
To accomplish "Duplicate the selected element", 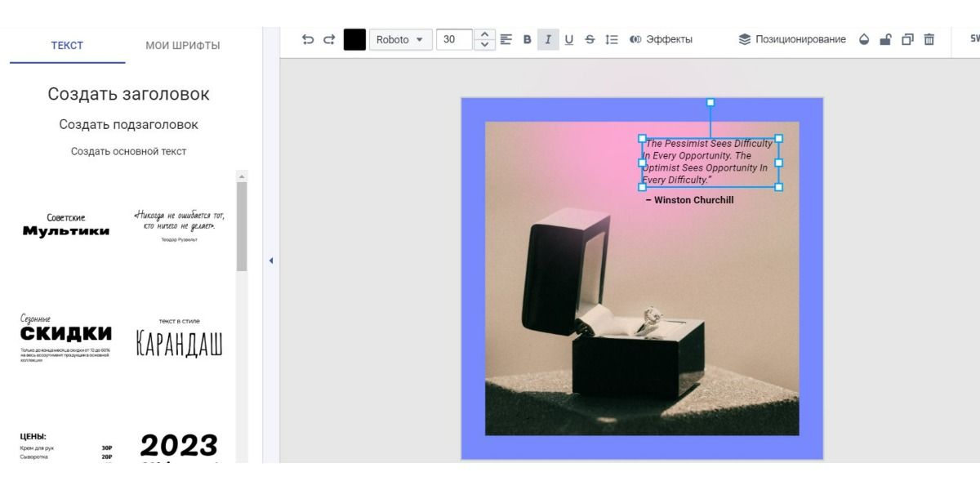I will pyautogui.click(x=907, y=39).
